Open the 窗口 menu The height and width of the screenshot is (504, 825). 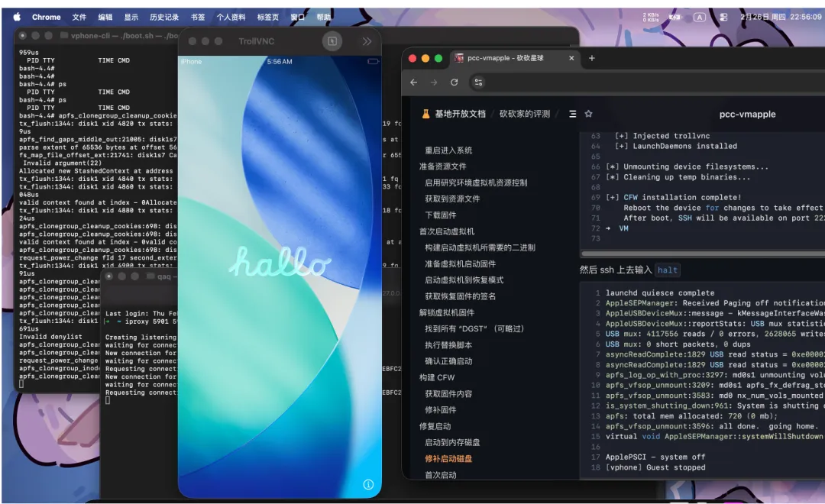tap(297, 17)
